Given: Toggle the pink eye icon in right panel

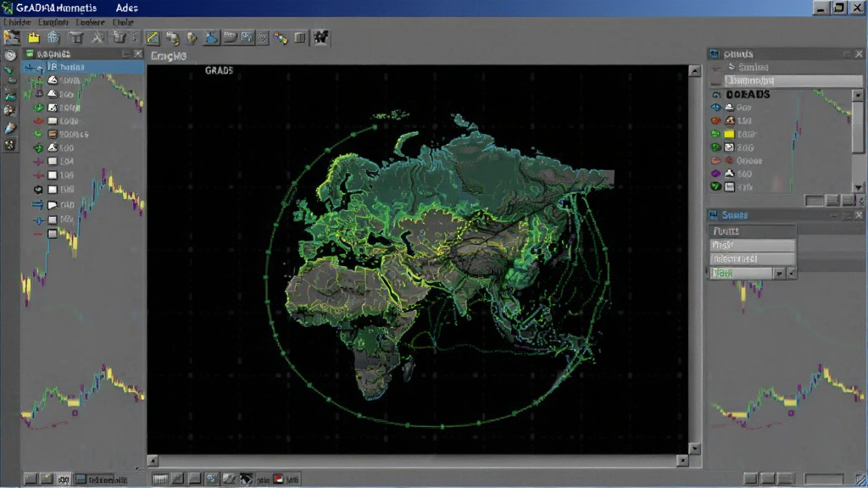Looking at the screenshot, I should click(x=715, y=160).
